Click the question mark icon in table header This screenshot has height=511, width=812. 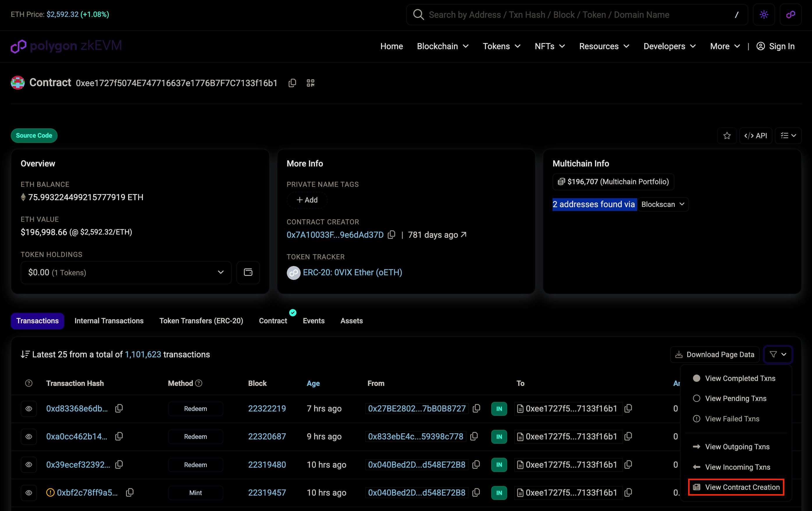point(29,383)
